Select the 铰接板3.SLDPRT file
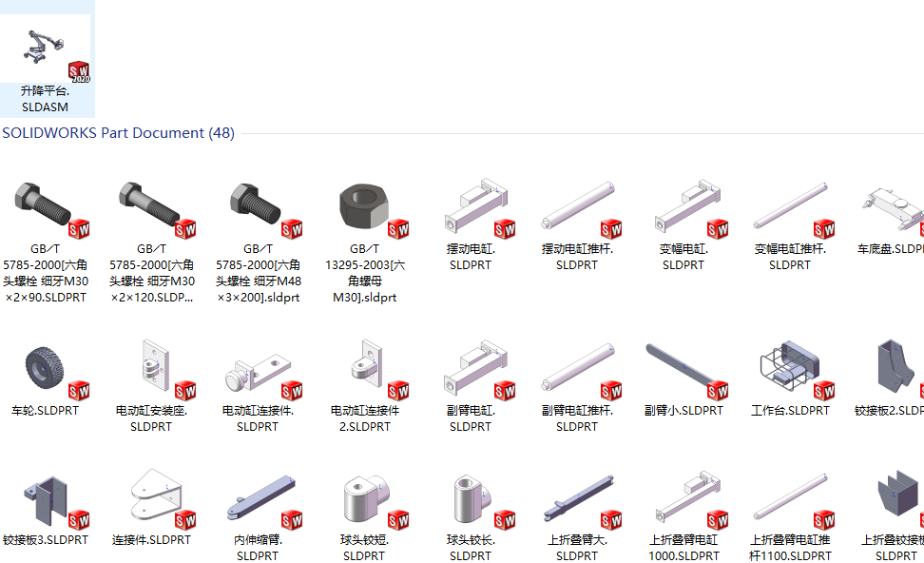 click(x=46, y=507)
